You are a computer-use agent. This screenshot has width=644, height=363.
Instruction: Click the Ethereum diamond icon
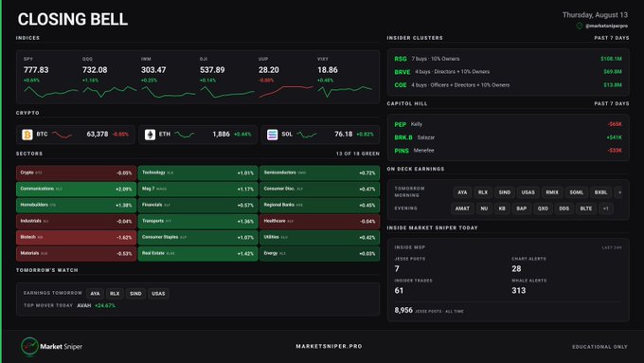tap(150, 135)
